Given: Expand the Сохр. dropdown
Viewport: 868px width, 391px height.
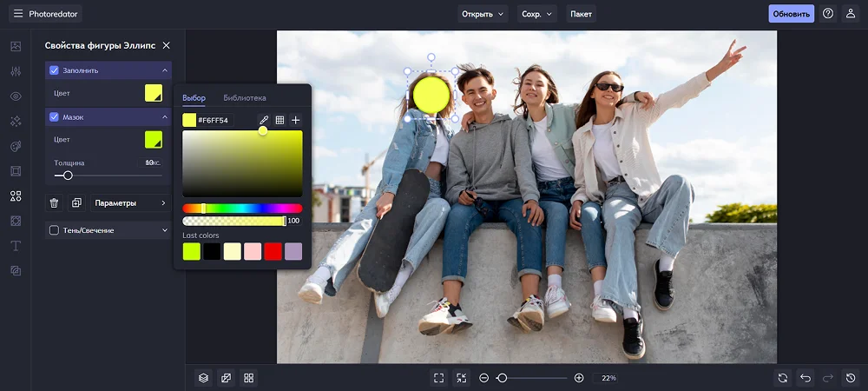Looking at the screenshot, I should [x=537, y=14].
